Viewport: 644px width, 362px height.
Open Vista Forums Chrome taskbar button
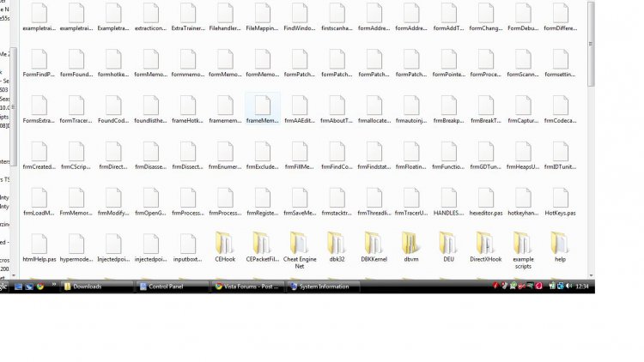(247, 287)
